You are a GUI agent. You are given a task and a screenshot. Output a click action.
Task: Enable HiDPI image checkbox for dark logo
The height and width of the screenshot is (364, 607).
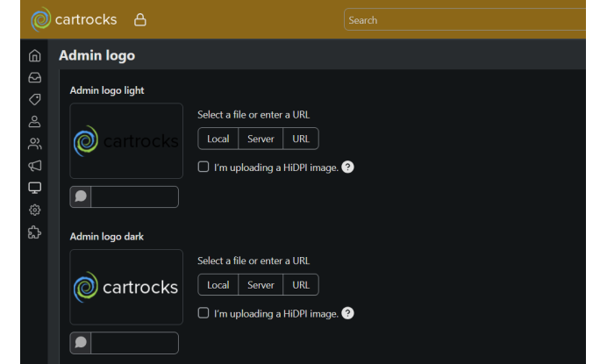tap(204, 313)
